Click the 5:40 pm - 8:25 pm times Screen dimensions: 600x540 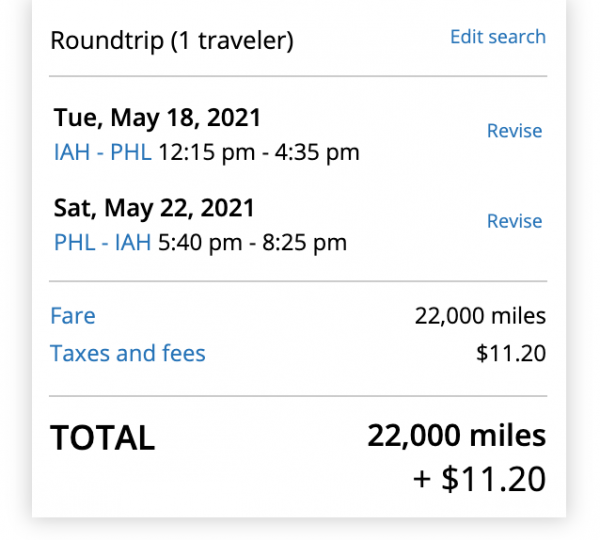[252, 243]
